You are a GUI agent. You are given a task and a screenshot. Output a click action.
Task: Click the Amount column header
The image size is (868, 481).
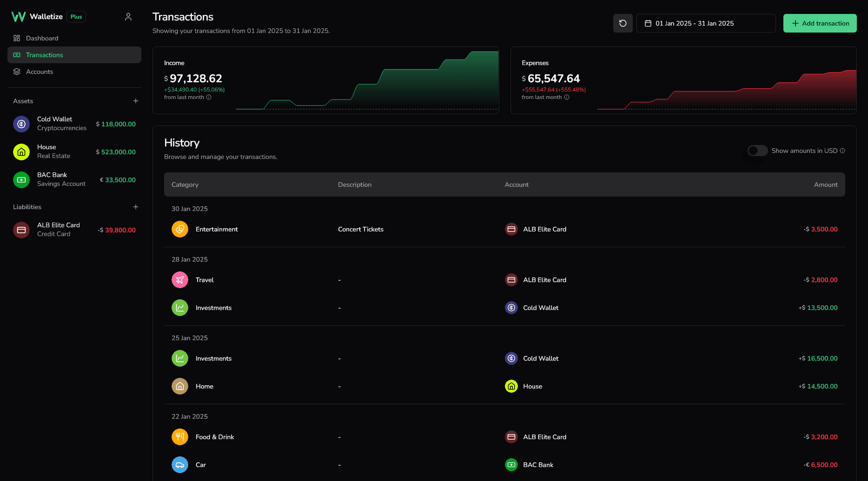pyautogui.click(x=825, y=184)
